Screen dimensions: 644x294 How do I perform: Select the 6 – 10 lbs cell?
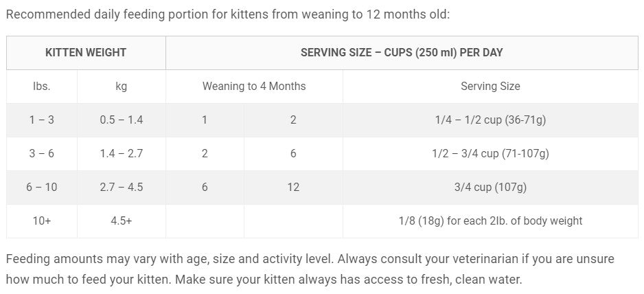point(42,188)
